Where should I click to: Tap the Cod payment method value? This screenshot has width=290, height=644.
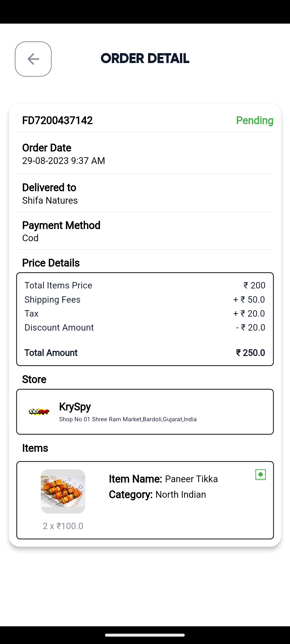(x=30, y=238)
